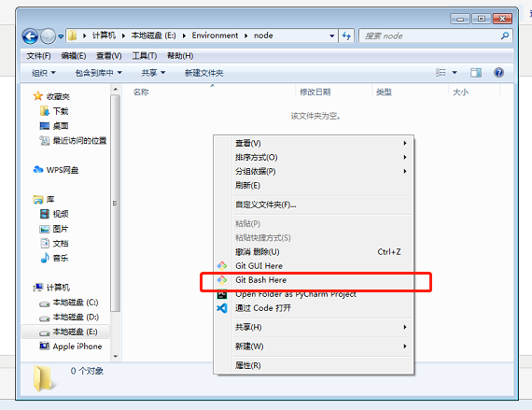The height and width of the screenshot is (410, 532).
Task: Sort by the 名称 column header
Action: (141, 92)
